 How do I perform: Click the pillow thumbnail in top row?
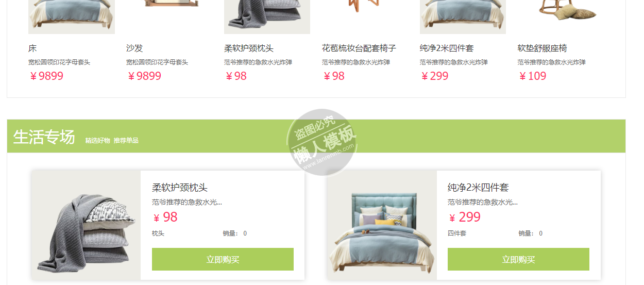(267, 16)
